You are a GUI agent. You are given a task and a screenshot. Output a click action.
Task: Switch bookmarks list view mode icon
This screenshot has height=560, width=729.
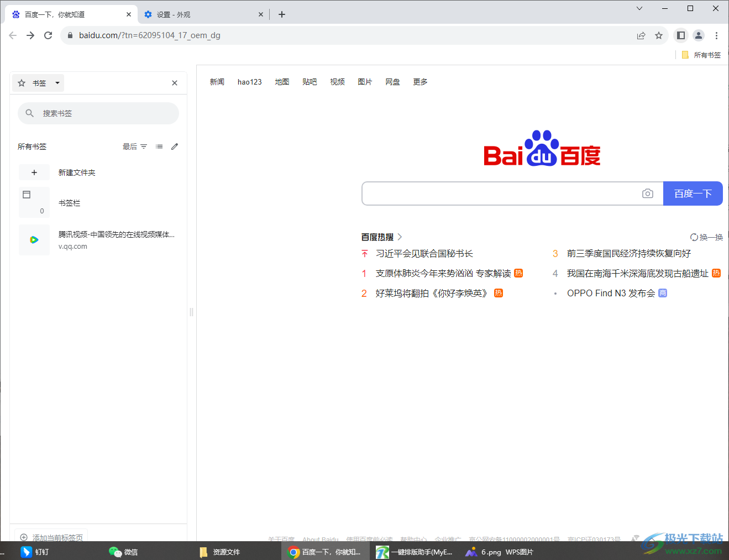[159, 146]
